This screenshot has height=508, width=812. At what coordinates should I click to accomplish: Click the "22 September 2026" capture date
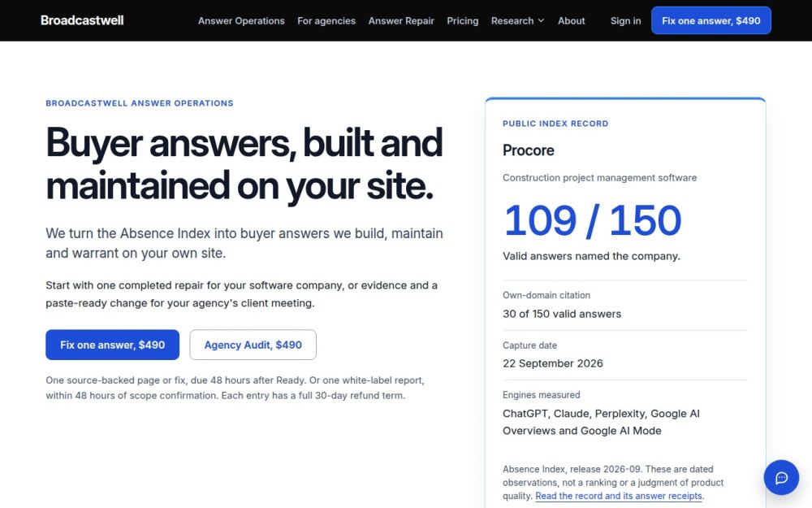coord(552,363)
